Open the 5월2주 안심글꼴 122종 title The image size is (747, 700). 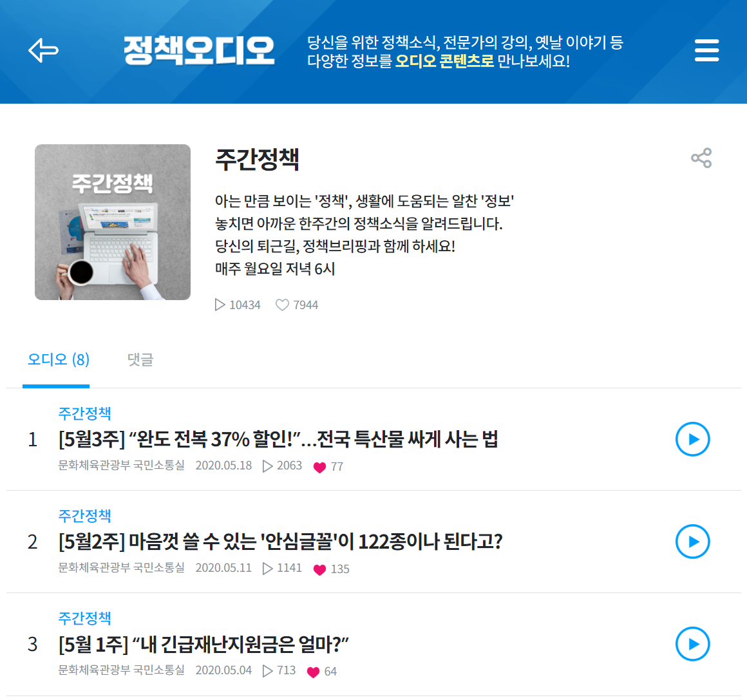(281, 542)
